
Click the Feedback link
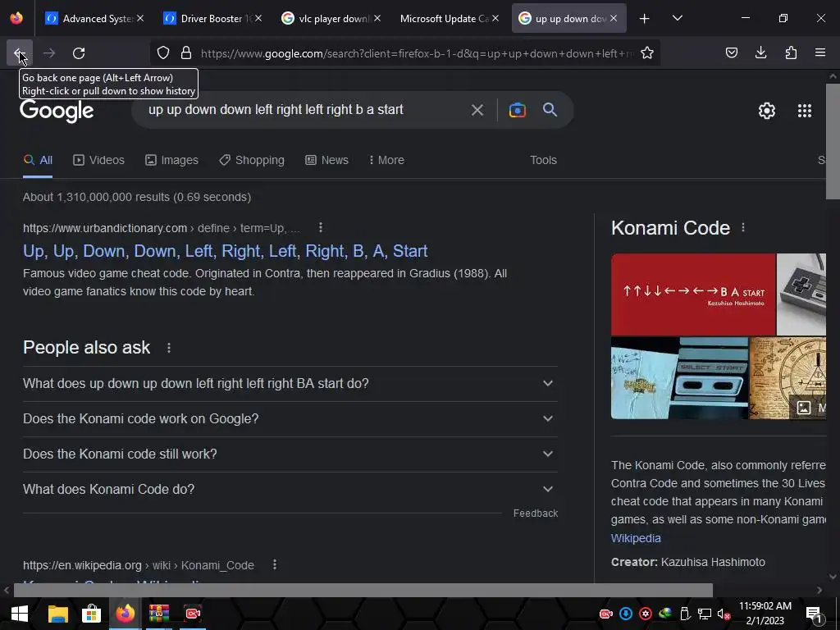[535, 514]
